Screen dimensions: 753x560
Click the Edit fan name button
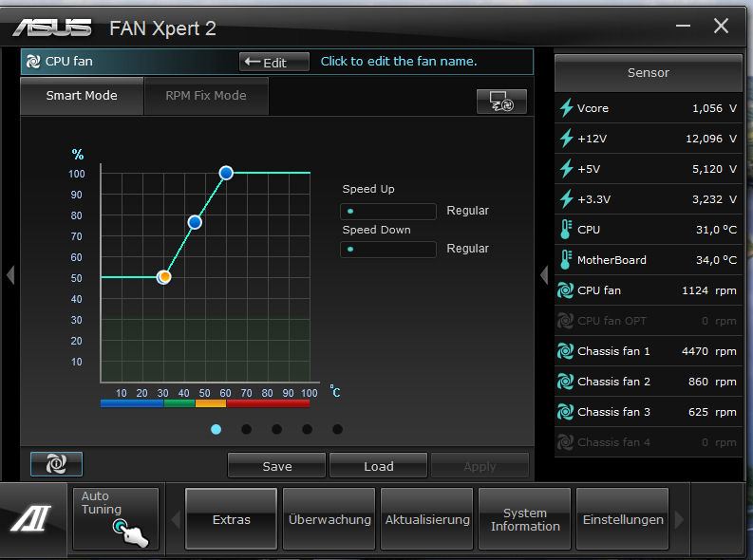274,62
